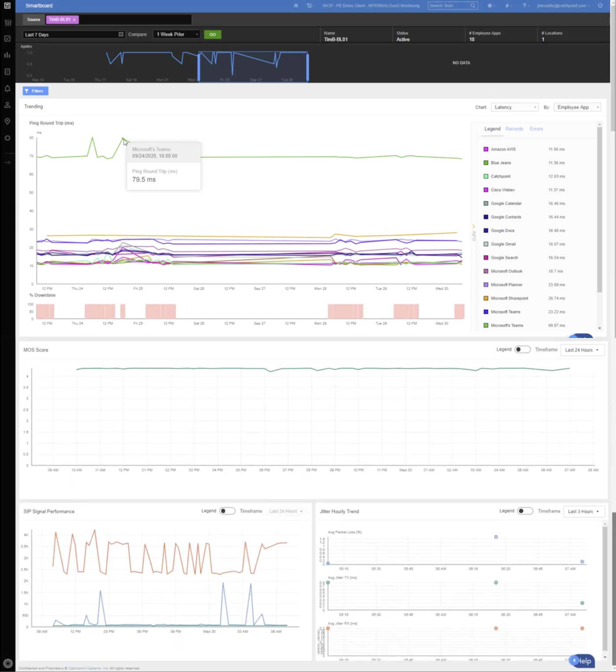This screenshot has width=616, height=672.
Task: Open the Jitter timeframe Last 3 Hours dropdown
Action: click(583, 511)
